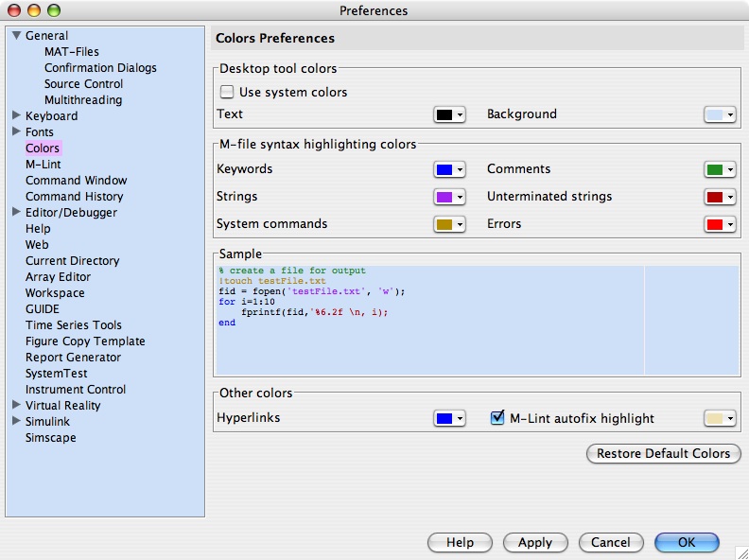Change the System commands color
The width and height of the screenshot is (749, 560).
(449, 224)
